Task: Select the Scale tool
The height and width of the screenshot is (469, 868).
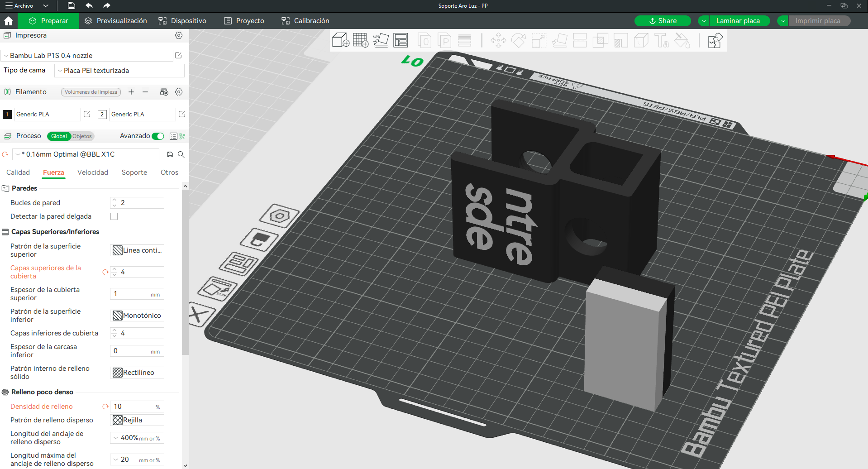Action: (x=539, y=40)
